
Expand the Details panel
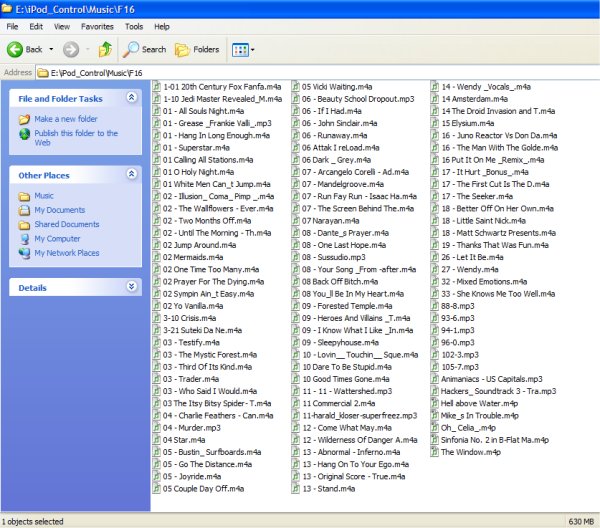pos(131,286)
